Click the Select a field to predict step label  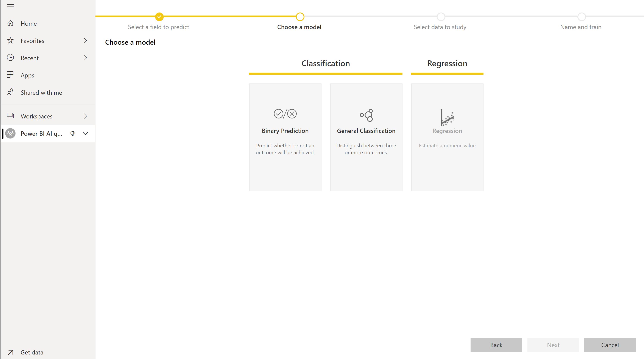pos(159,27)
